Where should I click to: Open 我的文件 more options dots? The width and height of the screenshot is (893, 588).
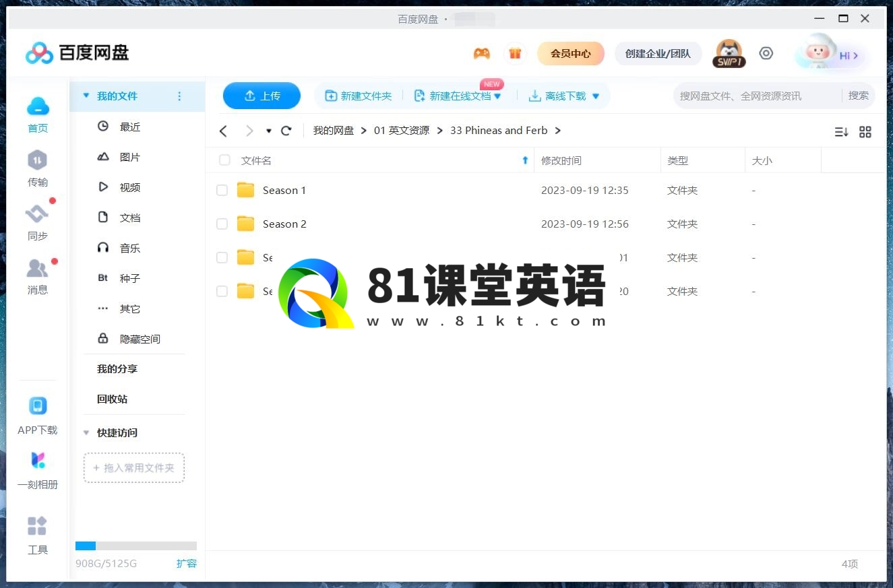coord(179,96)
